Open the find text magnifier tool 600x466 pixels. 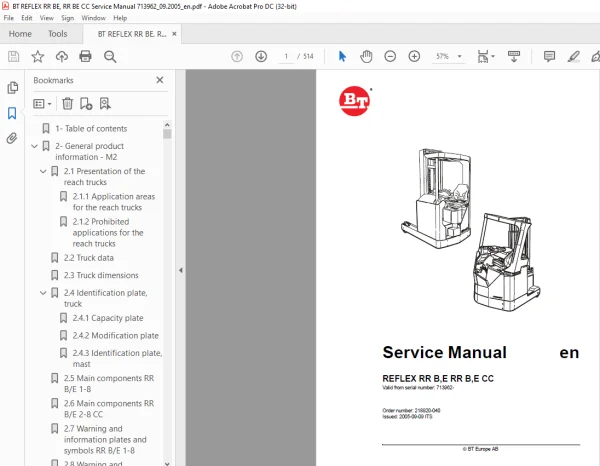pos(110,57)
